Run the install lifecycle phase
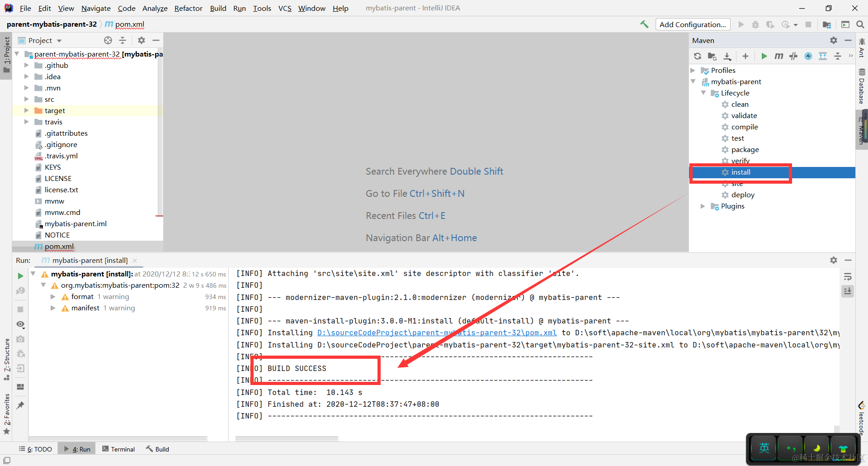 [x=741, y=172]
